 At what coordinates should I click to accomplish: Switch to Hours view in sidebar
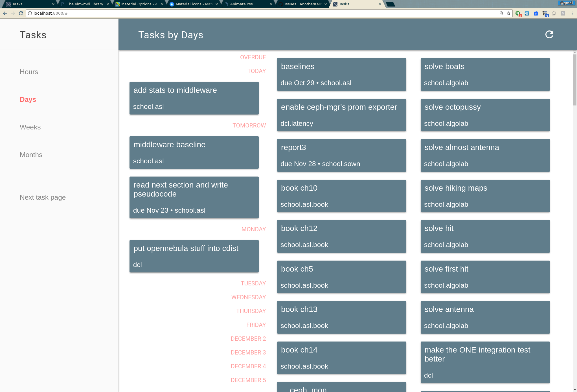[x=29, y=72]
